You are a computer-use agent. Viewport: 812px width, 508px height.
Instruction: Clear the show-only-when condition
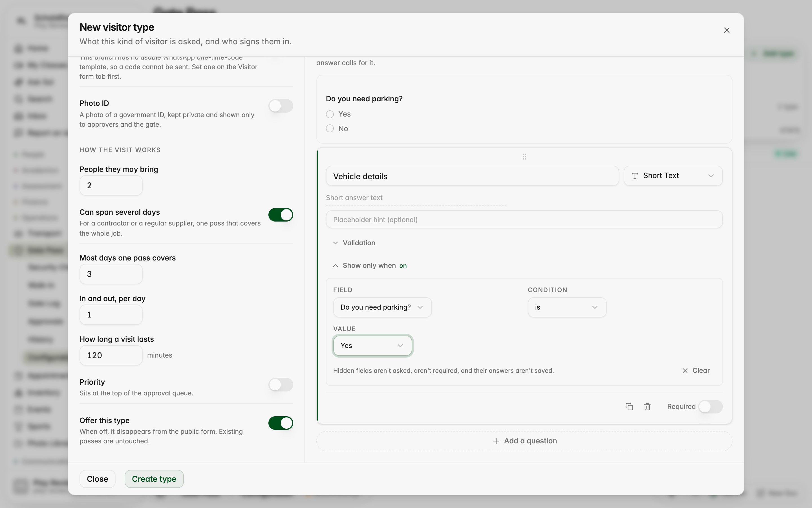coord(696,370)
